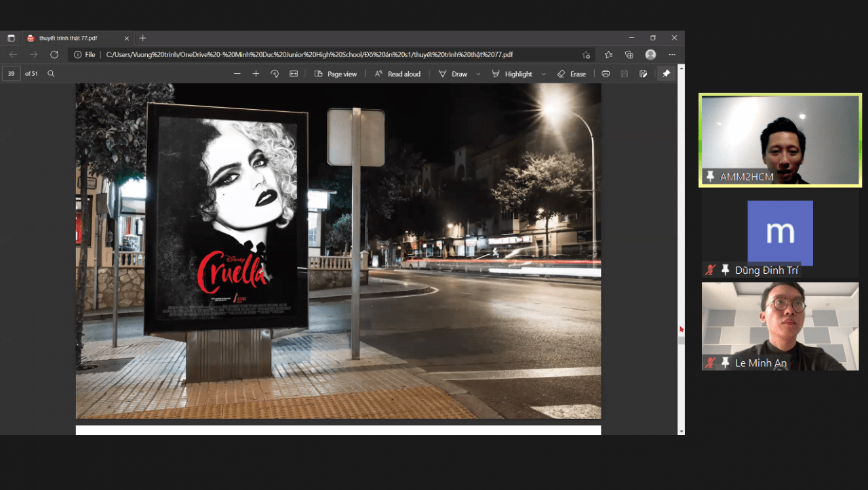
Task: Select the Erase tool
Action: [571, 74]
